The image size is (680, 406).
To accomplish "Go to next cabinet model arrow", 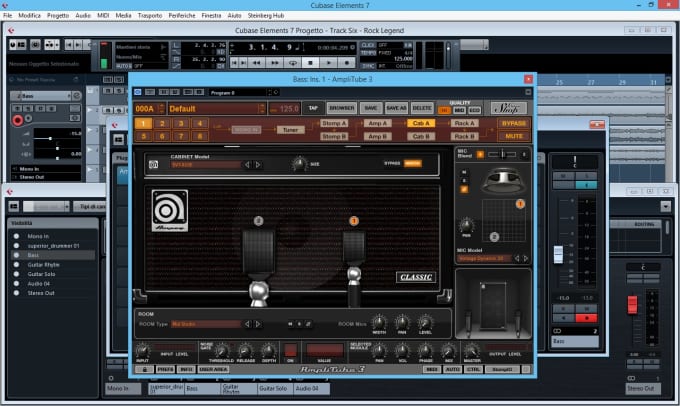I will [x=258, y=165].
